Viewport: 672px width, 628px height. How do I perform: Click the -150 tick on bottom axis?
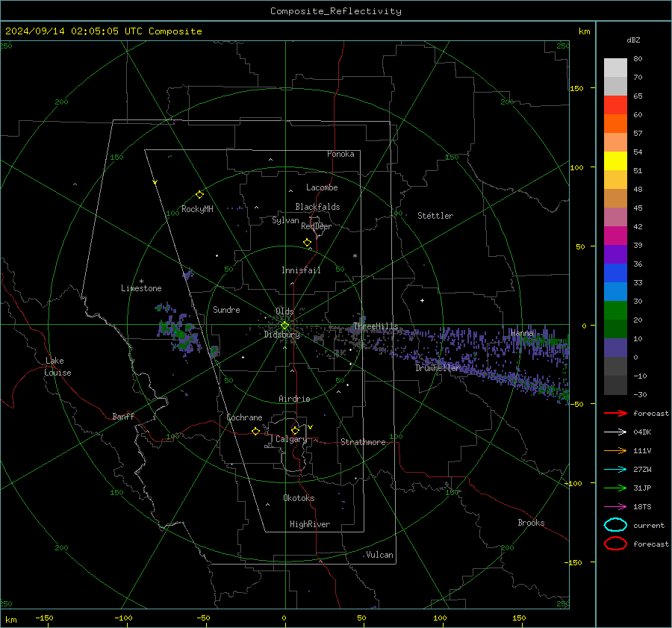(x=44, y=618)
